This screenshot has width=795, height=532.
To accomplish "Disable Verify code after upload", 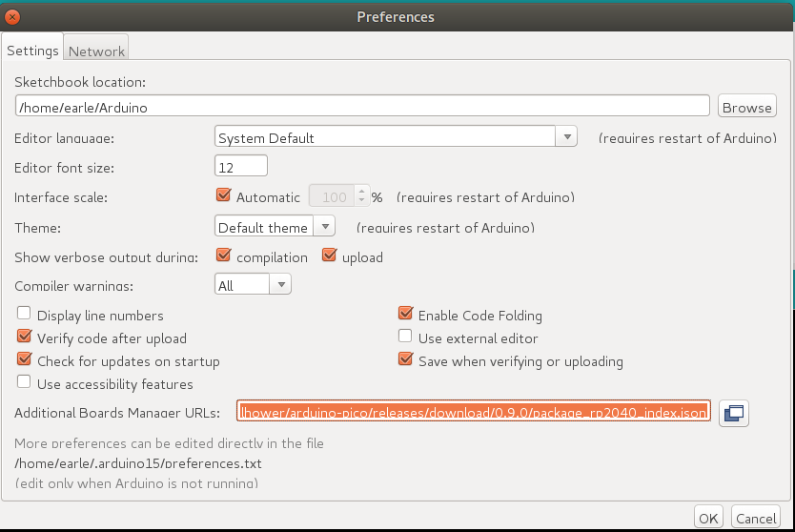I will pyautogui.click(x=24, y=338).
